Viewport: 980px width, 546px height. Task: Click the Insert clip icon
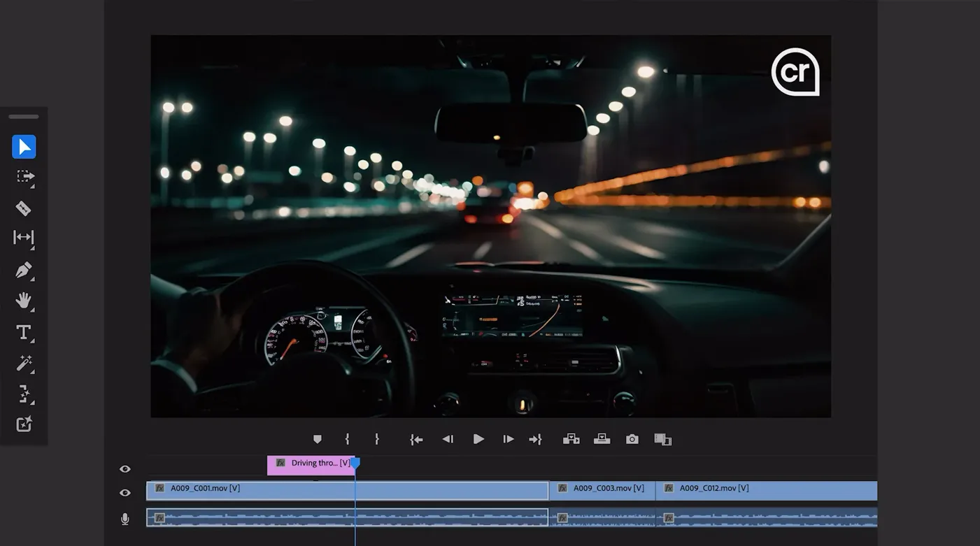point(571,438)
